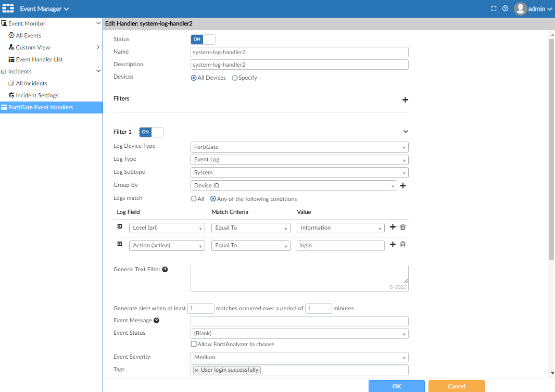
Task: Toggle full screen mode icon
Action: [494, 9]
